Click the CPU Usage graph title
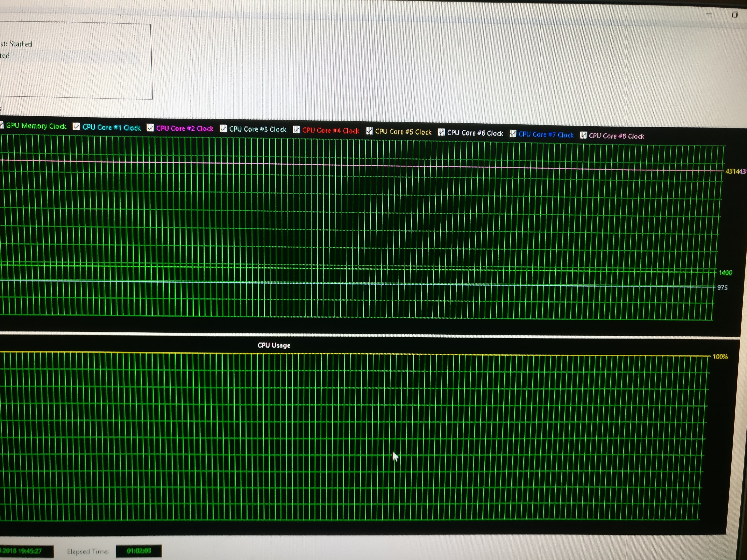Screen dimensions: 747x560 click(274, 345)
